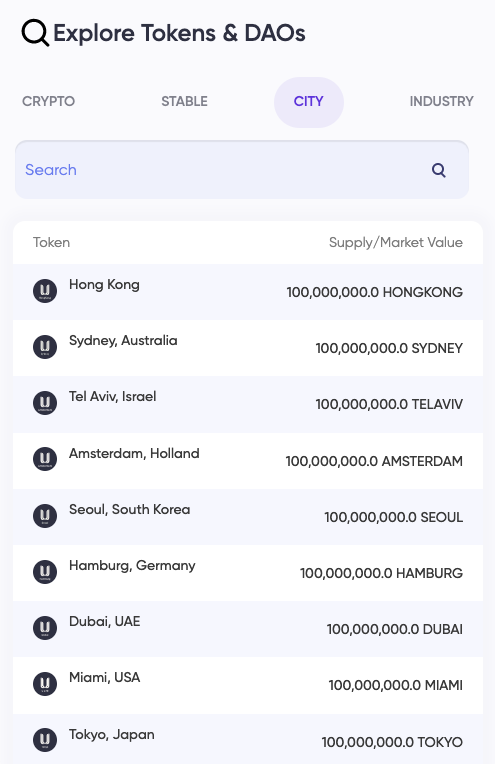Image resolution: width=495 pixels, height=764 pixels.
Task: Click the Supply/Market Value column header
Action: click(396, 243)
